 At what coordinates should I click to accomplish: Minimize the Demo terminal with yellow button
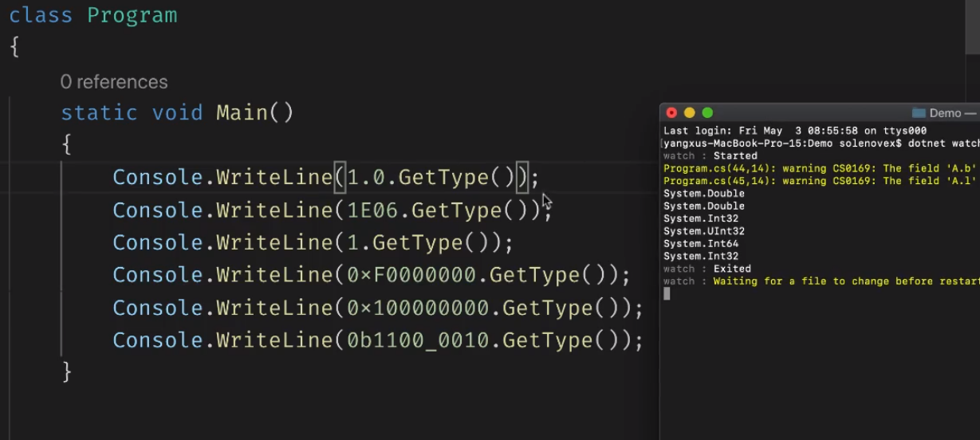coord(689,113)
